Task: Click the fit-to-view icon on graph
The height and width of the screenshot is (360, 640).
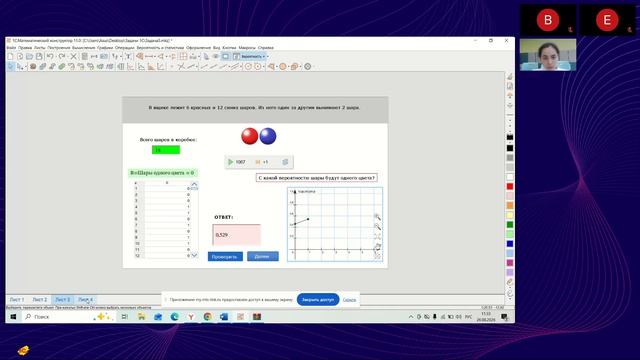Action: click(377, 236)
